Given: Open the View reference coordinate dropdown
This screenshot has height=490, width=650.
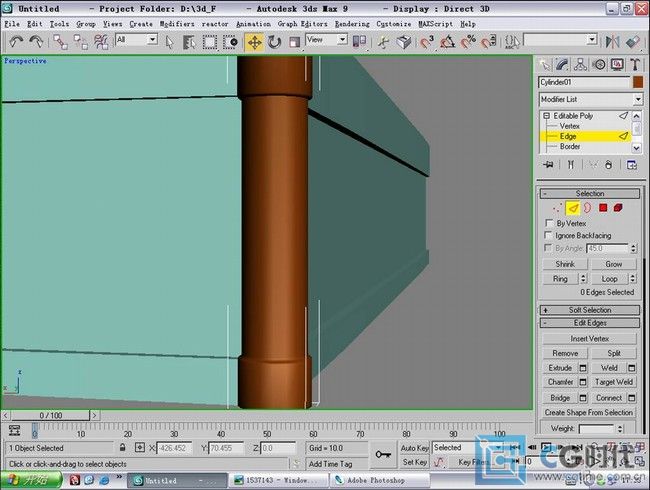Looking at the screenshot, I should pos(342,40).
